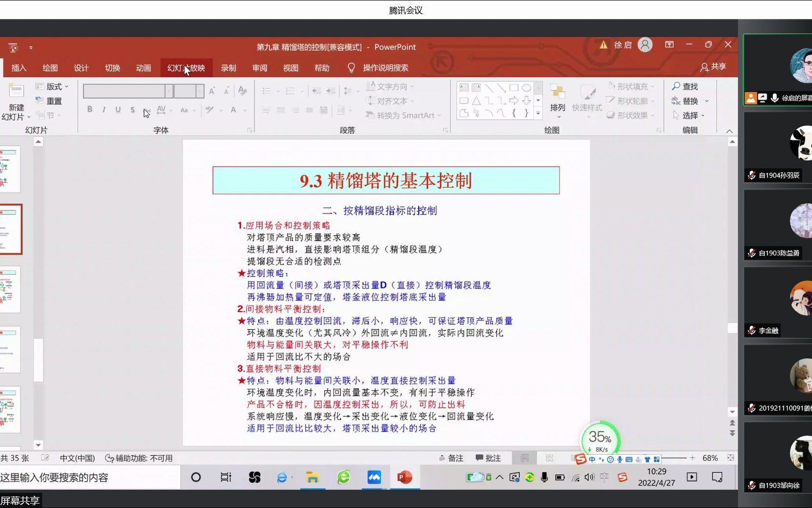Open the Layout (版式) dropdown

click(52, 86)
